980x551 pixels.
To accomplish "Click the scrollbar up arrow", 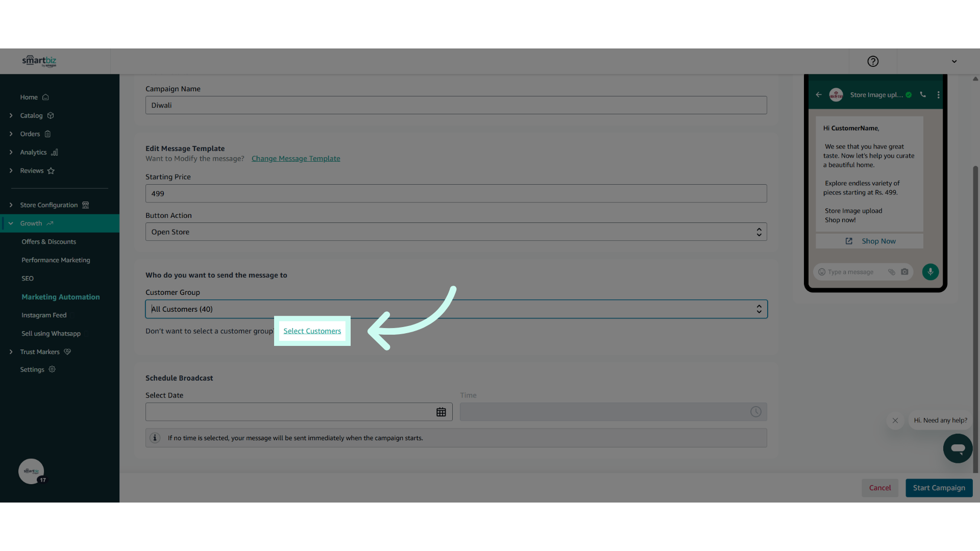I will pos(975,79).
